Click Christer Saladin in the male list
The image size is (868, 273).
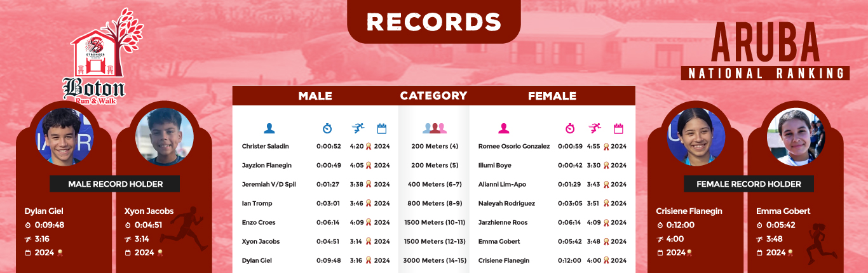coord(265,146)
